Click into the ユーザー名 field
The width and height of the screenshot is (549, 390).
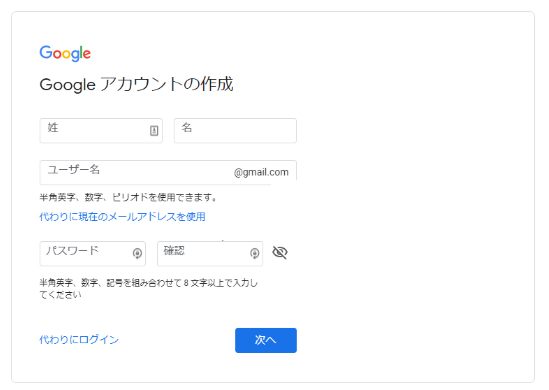(x=168, y=172)
